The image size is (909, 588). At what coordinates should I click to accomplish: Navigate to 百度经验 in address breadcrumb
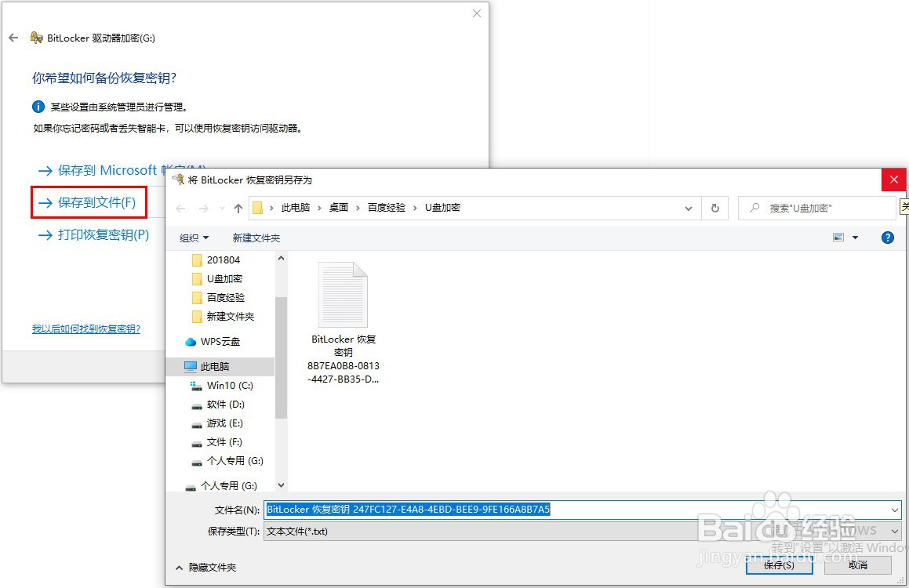(387, 208)
